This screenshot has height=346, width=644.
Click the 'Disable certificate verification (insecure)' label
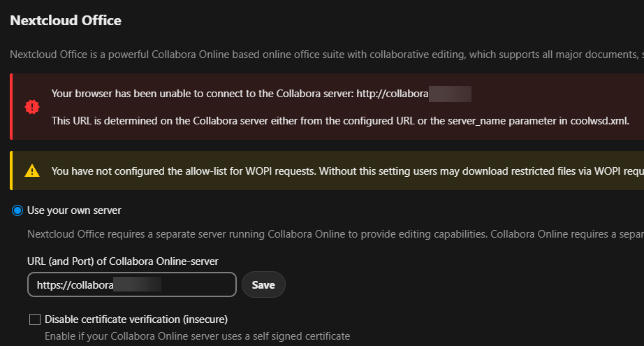[x=136, y=319]
